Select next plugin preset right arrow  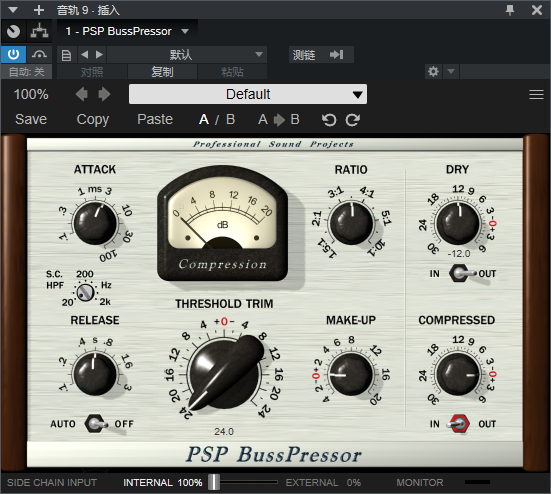(104, 94)
